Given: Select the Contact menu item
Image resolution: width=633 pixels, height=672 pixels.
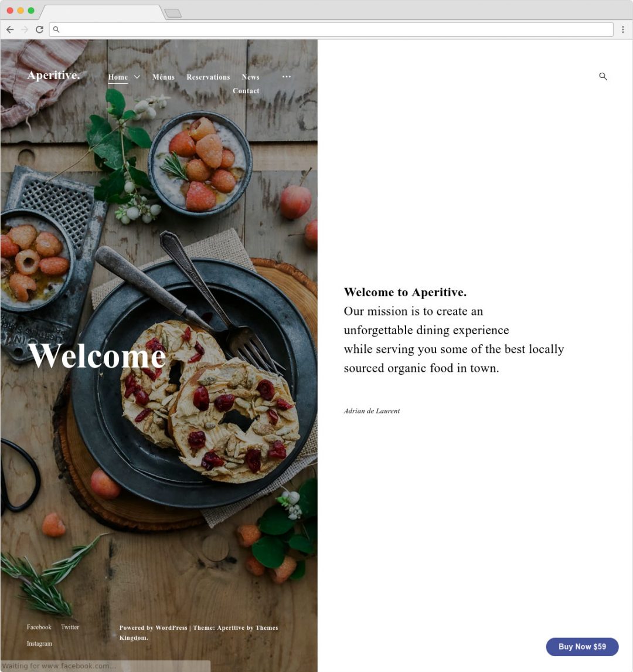Looking at the screenshot, I should click(246, 91).
